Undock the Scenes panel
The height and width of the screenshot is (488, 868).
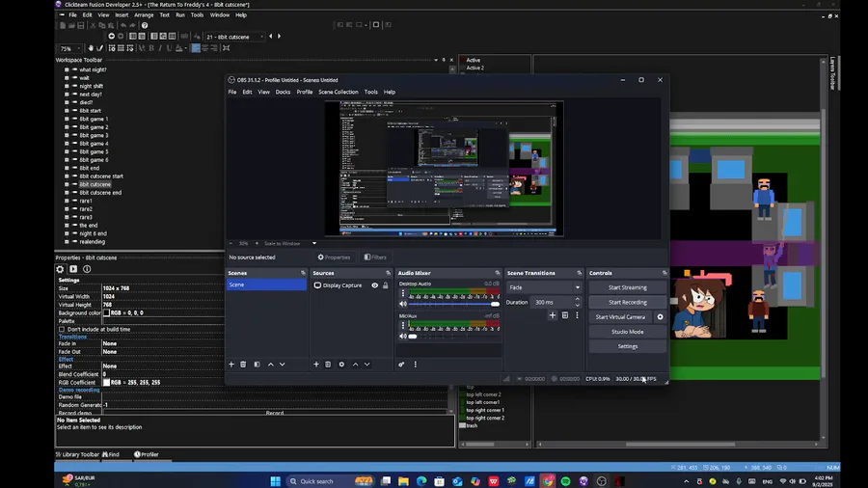coord(303,273)
